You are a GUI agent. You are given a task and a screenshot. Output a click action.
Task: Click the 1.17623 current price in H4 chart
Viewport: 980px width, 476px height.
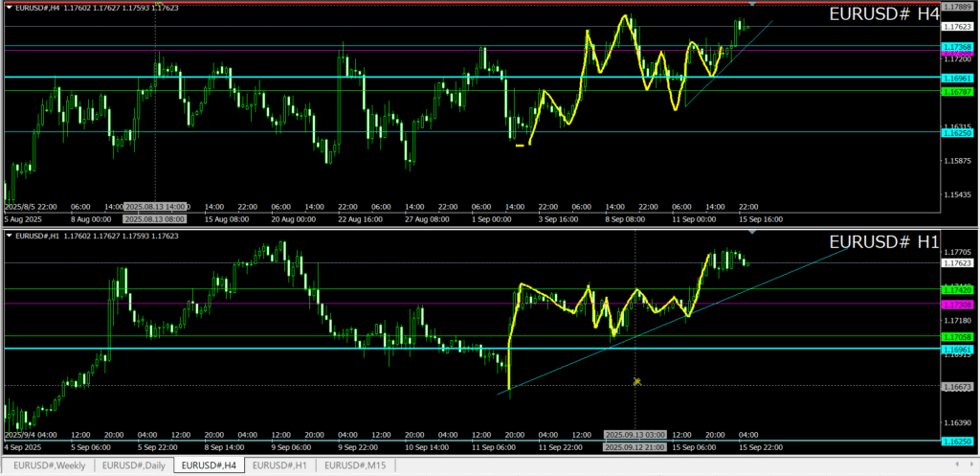(x=958, y=27)
